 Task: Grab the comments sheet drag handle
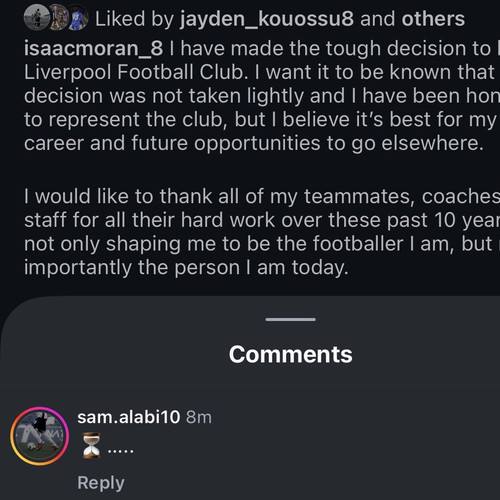291,319
